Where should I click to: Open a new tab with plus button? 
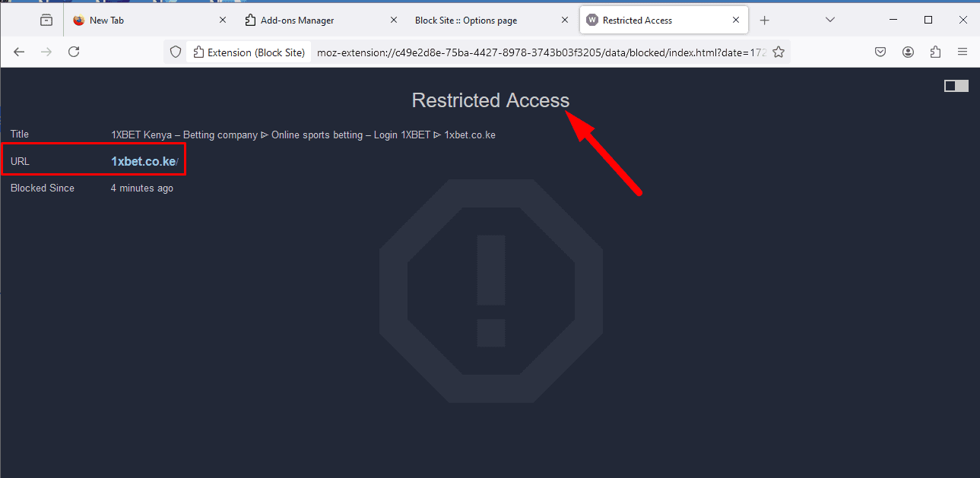coord(765,21)
